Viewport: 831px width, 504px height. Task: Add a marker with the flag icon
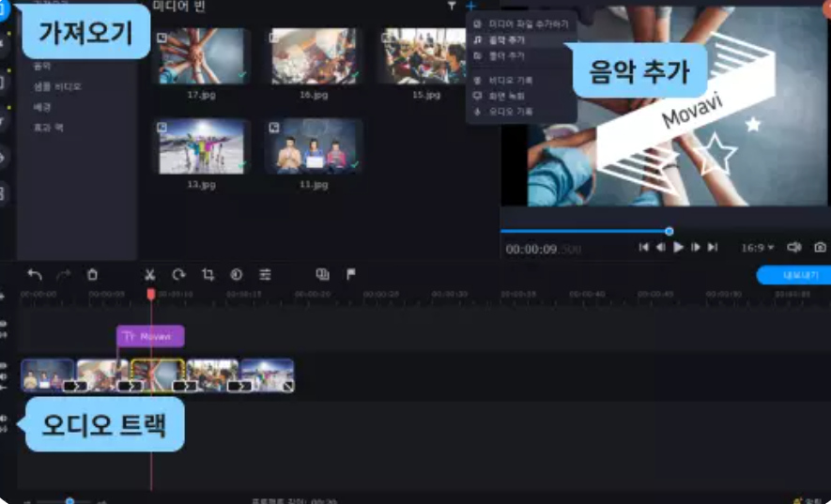(351, 274)
